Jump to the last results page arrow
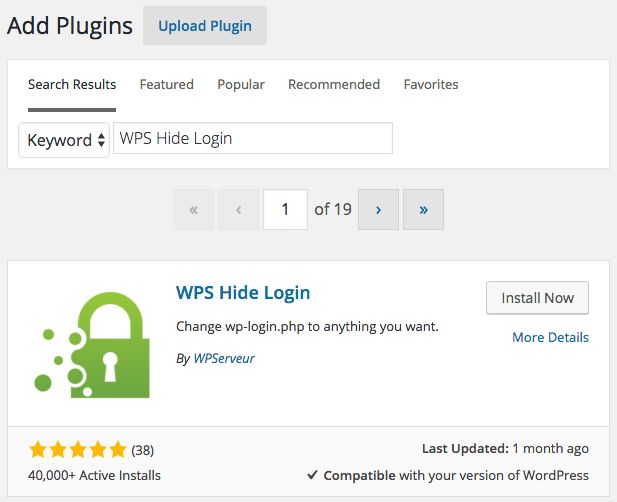This screenshot has height=502, width=617. point(423,209)
